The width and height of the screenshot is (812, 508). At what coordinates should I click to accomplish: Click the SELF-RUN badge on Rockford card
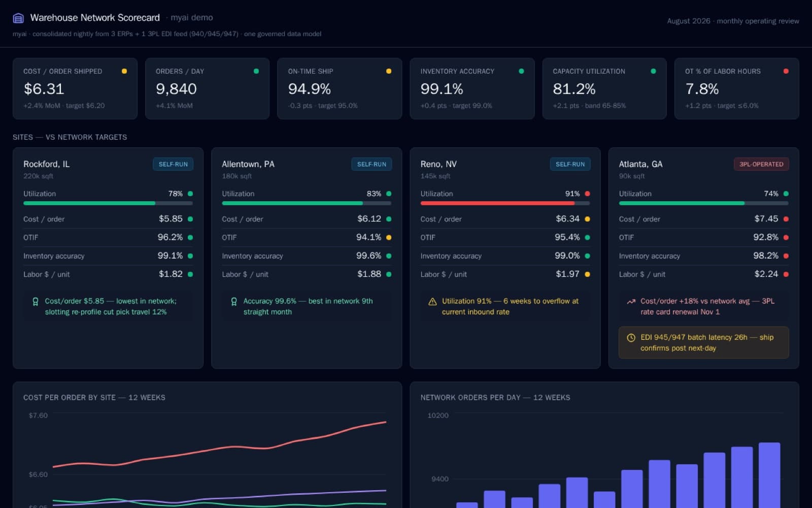coord(173,164)
